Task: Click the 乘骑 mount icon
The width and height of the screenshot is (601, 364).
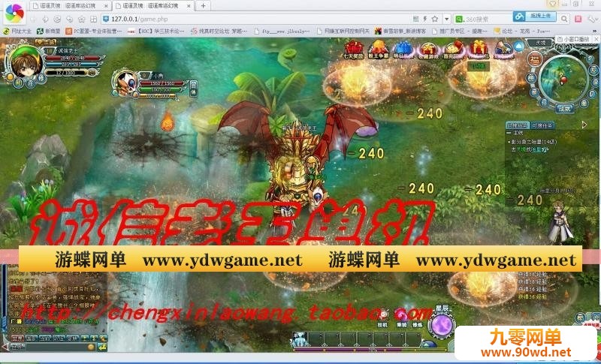Action: (x=402, y=318)
